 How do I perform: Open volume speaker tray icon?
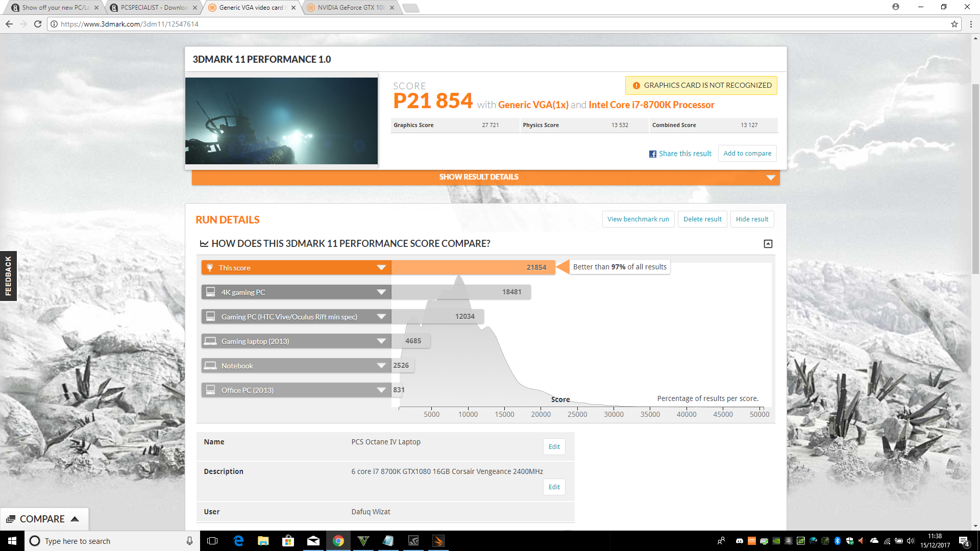coord(911,541)
